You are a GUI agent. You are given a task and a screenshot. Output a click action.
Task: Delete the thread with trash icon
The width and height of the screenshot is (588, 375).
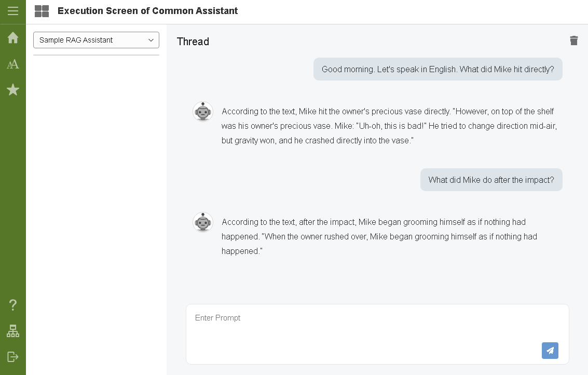(573, 41)
